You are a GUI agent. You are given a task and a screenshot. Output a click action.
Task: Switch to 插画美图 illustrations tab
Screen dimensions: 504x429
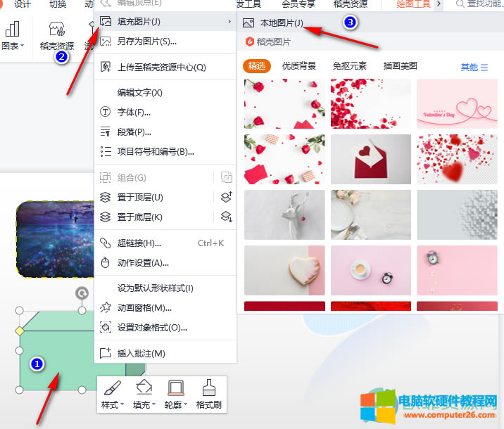(x=401, y=66)
